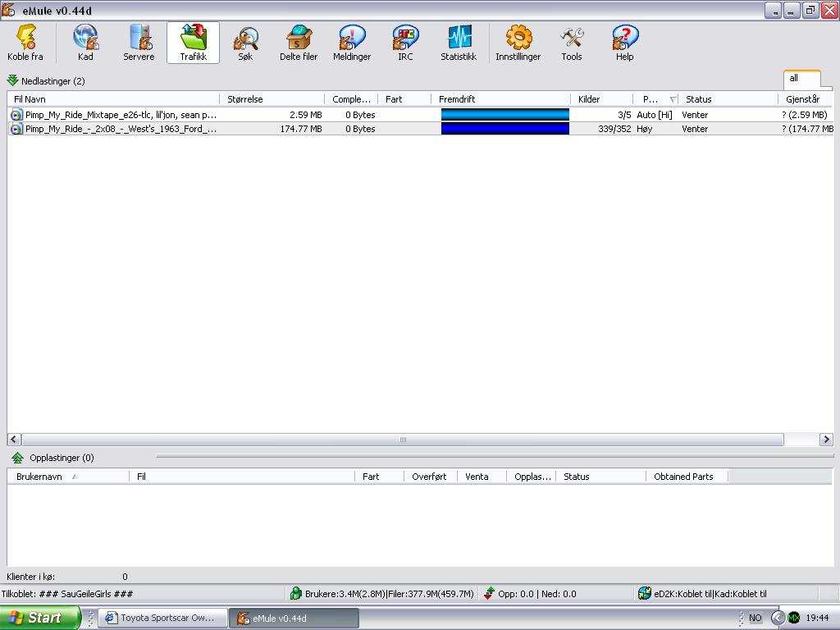
Task: Open the IRC chat page
Action: tap(405, 43)
